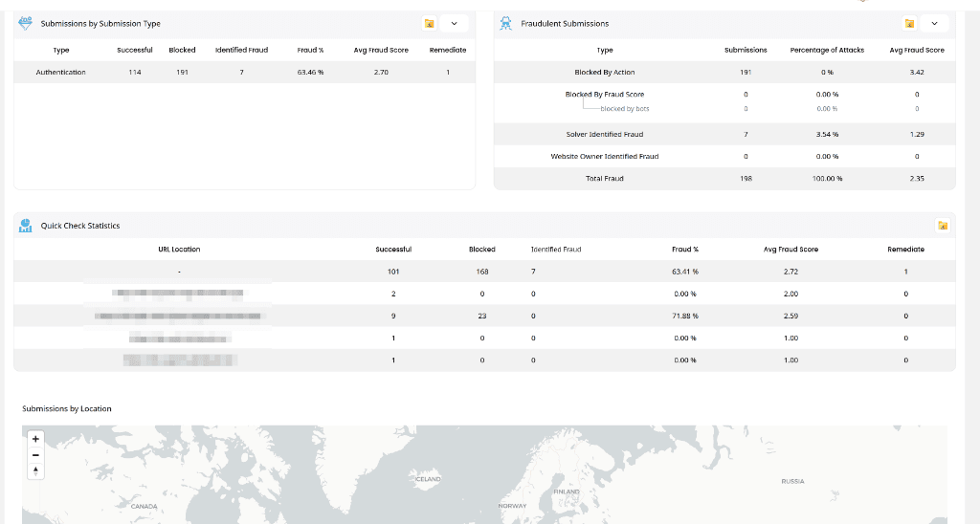Click the 63.41 % fraud value

pos(685,272)
